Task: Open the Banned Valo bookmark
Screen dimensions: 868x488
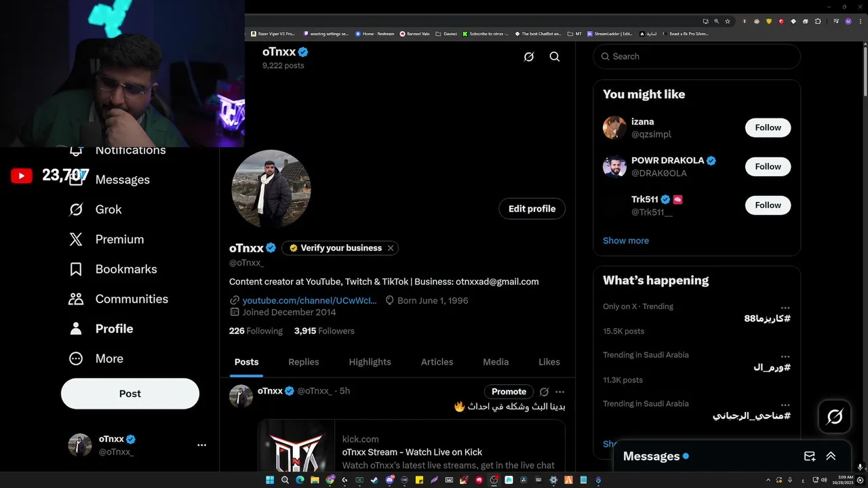Action: coord(414,33)
